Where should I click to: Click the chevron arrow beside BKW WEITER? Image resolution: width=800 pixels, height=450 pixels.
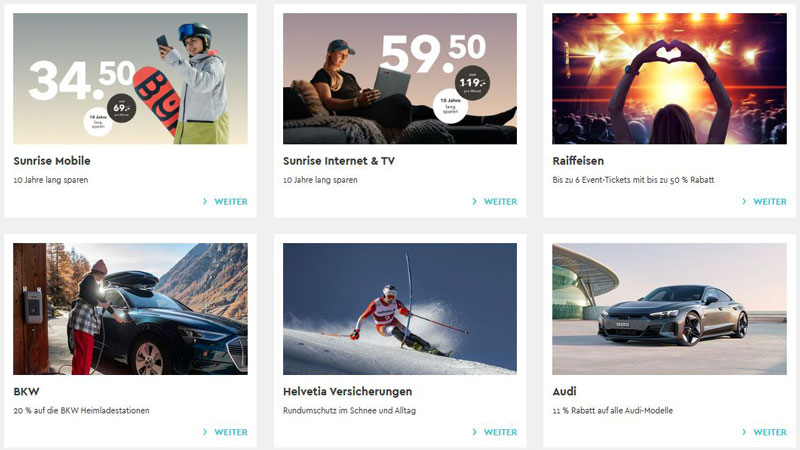click(205, 432)
